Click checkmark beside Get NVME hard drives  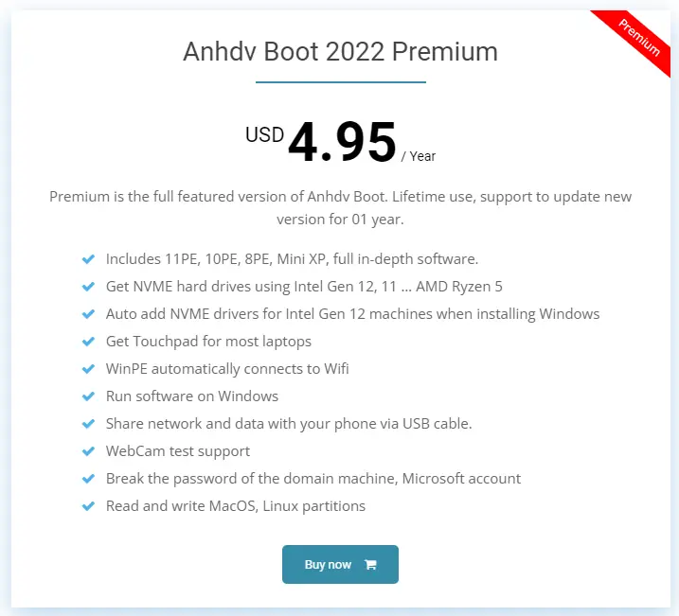coord(88,286)
